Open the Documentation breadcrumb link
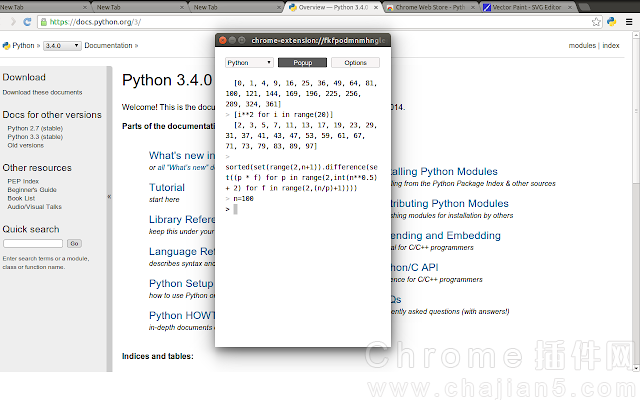The width and height of the screenshot is (640, 400). (x=108, y=45)
